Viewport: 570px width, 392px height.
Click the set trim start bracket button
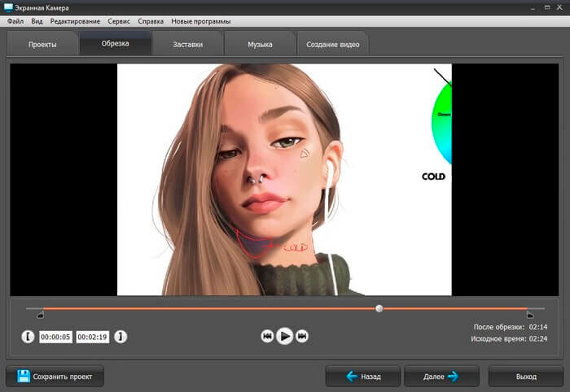click(28, 337)
